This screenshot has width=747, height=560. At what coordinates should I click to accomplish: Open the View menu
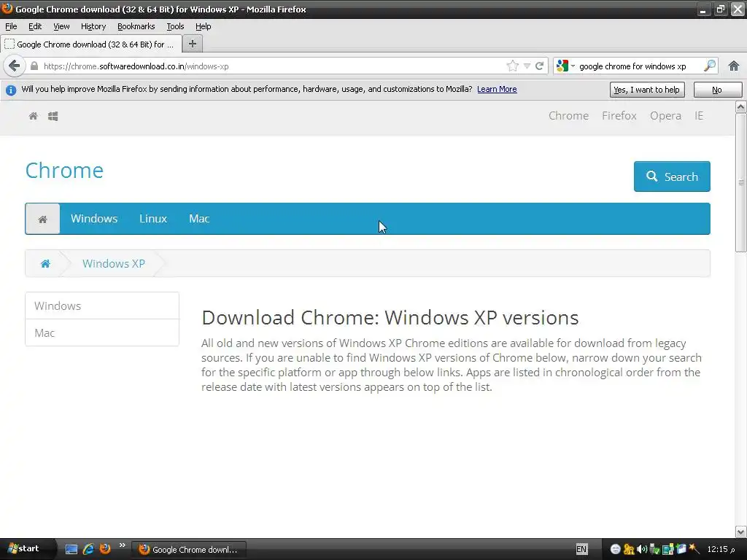pos(61,27)
